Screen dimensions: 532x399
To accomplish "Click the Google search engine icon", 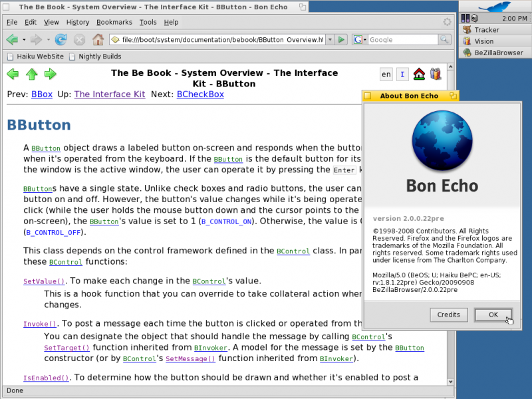I will [x=358, y=40].
